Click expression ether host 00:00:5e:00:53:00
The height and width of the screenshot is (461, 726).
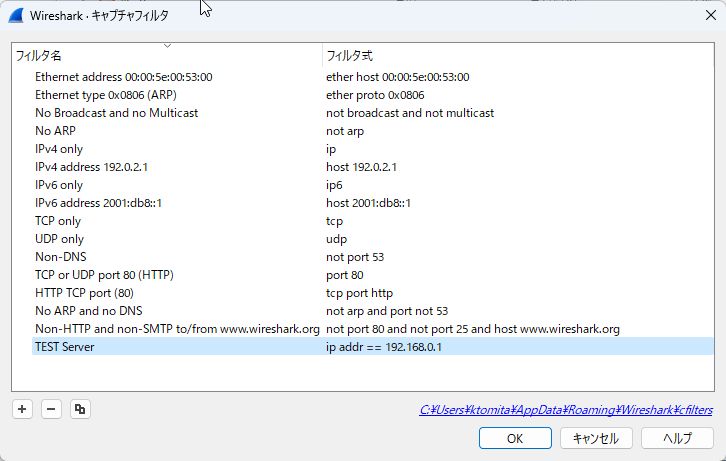pos(397,77)
